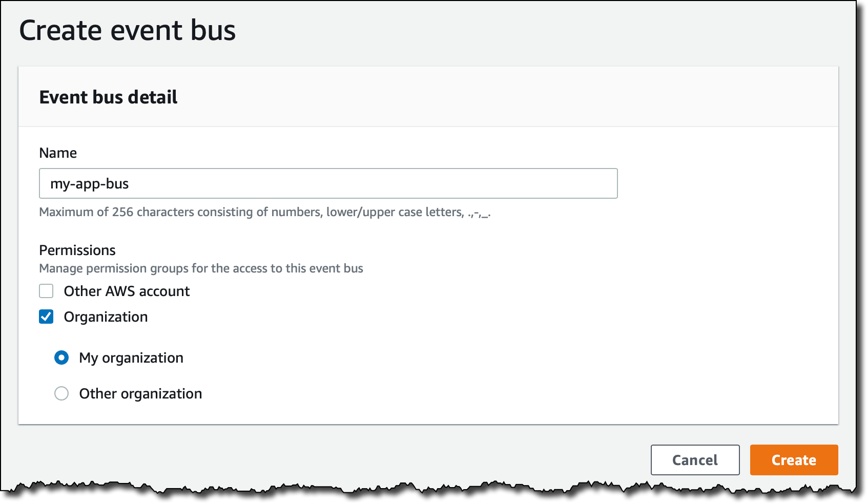Image resolution: width=867 pixels, height=504 pixels.
Task: Enable the Other AWS account checkbox
Action: 46,291
